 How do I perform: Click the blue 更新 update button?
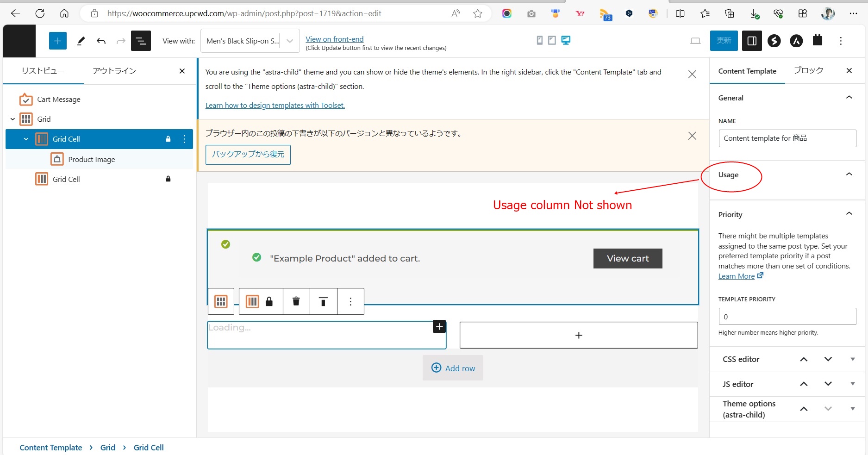(x=724, y=41)
